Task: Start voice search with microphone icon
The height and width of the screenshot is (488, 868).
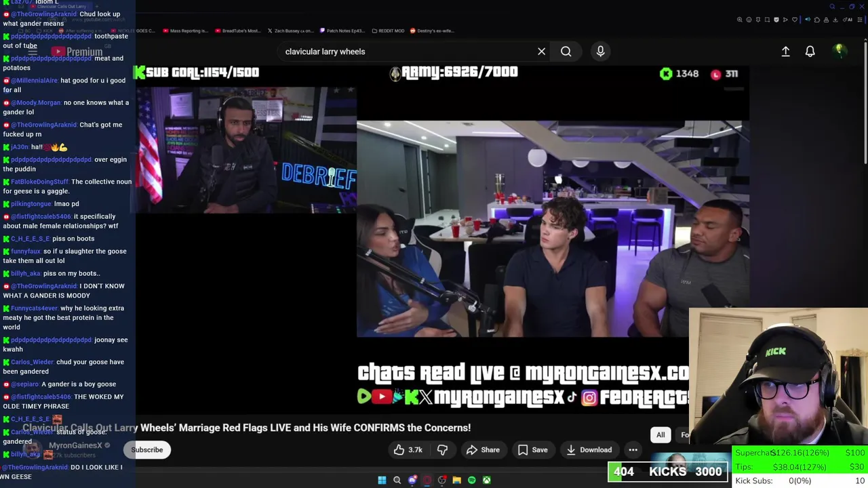Action: tap(600, 52)
